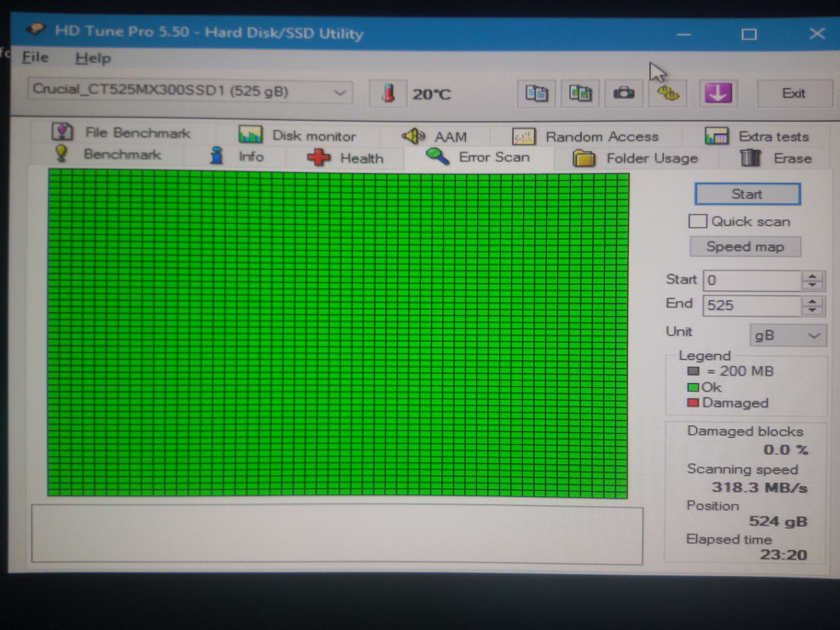The height and width of the screenshot is (630, 840).
Task: Close the HD Tune Pro window
Action: (817, 34)
